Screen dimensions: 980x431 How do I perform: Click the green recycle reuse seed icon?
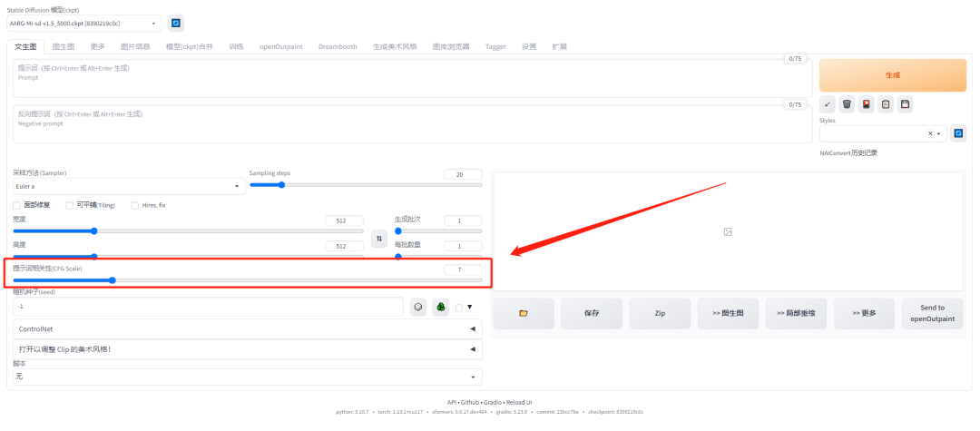coord(441,307)
